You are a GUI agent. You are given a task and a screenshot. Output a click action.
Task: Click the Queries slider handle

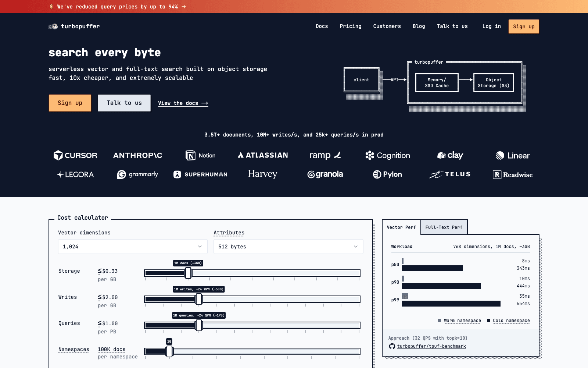click(x=199, y=325)
